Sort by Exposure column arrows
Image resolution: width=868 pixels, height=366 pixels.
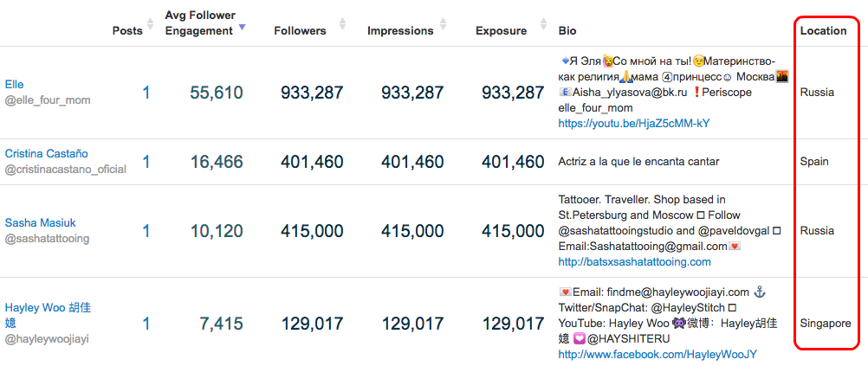(x=544, y=24)
